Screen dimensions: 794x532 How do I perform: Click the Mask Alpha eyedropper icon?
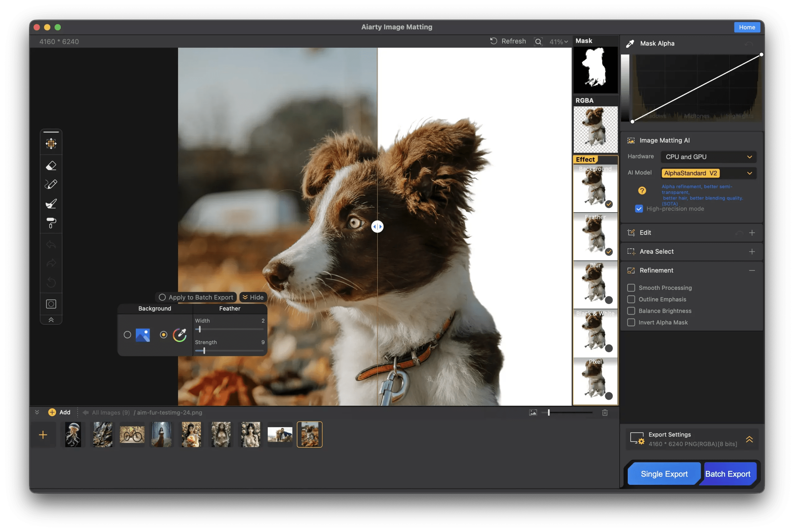coord(630,43)
